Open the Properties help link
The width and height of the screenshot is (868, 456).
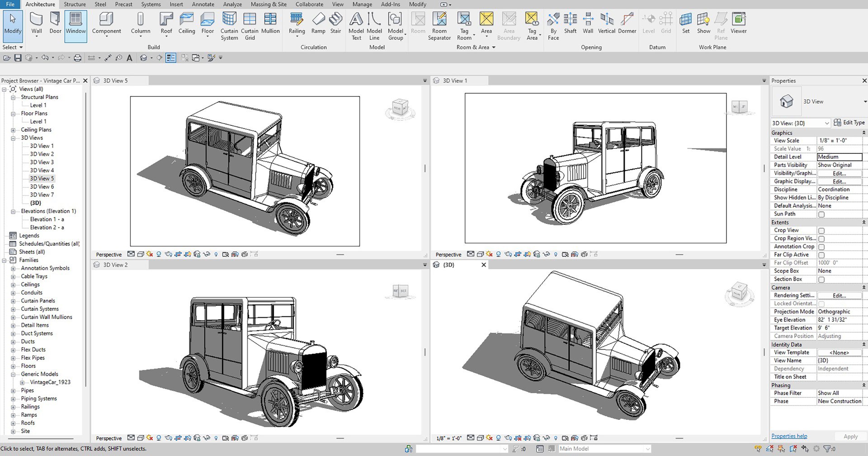coord(789,436)
